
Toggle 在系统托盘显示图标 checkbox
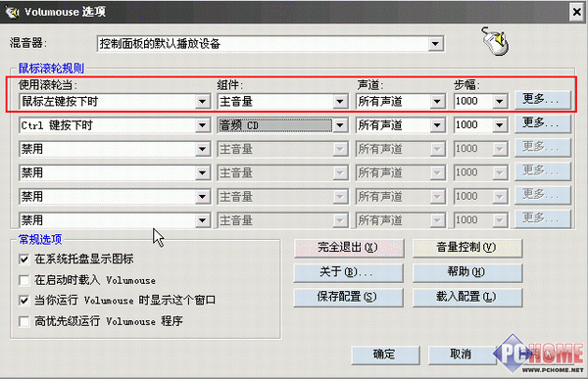[x=24, y=260]
